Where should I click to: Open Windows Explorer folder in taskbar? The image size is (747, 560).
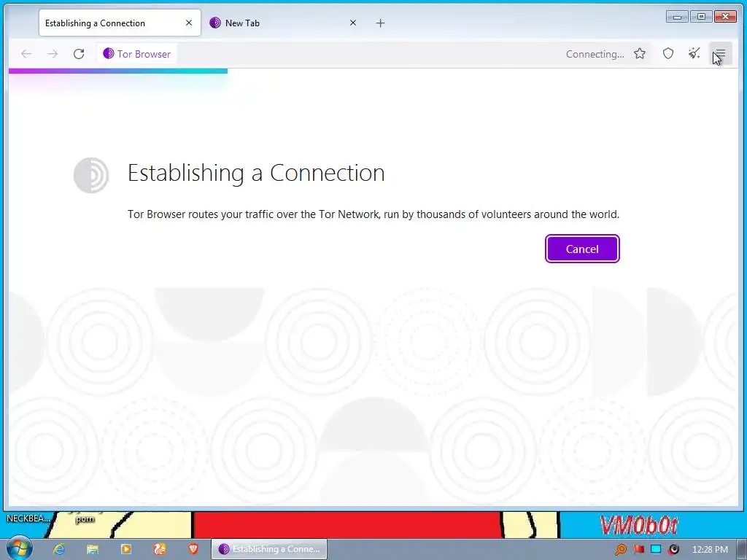pos(93,549)
